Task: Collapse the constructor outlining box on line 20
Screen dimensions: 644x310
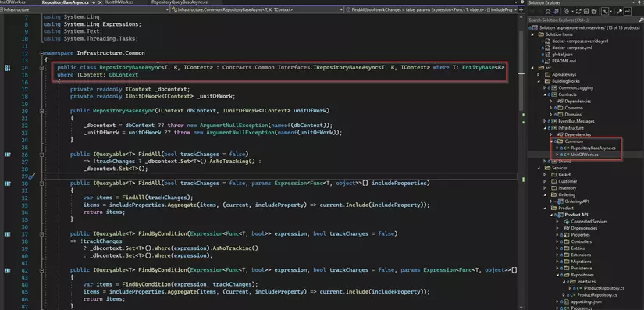Action: pyautogui.click(x=41, y=111)
